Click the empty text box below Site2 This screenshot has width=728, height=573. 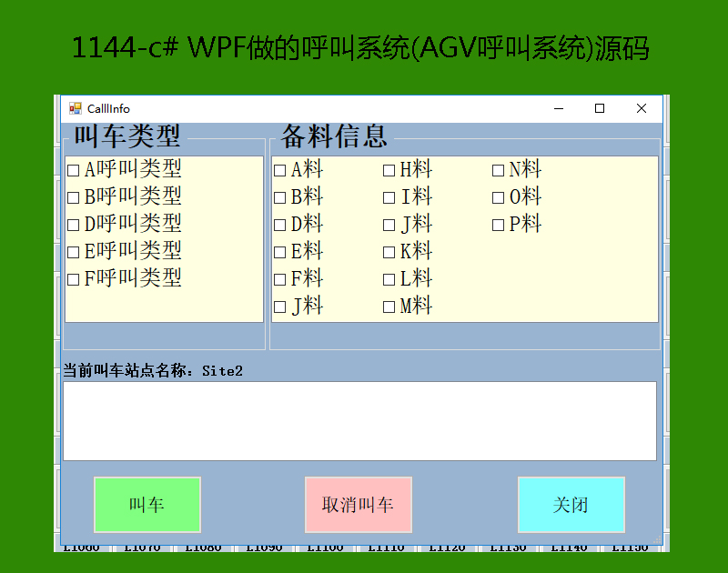point(359,421)
